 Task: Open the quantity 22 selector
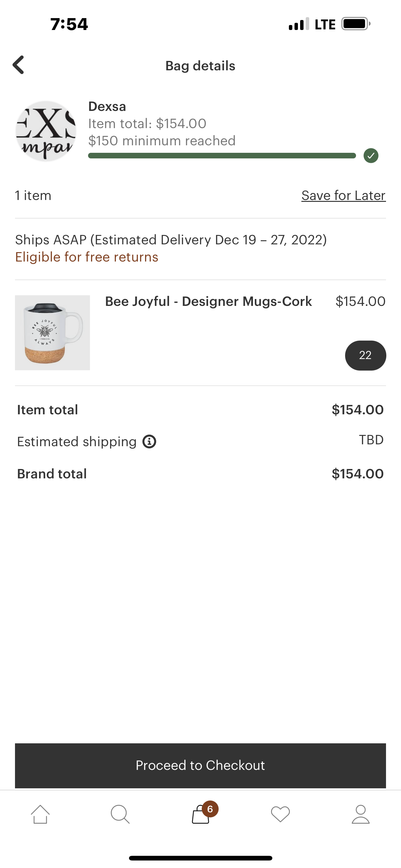point(365,355)
